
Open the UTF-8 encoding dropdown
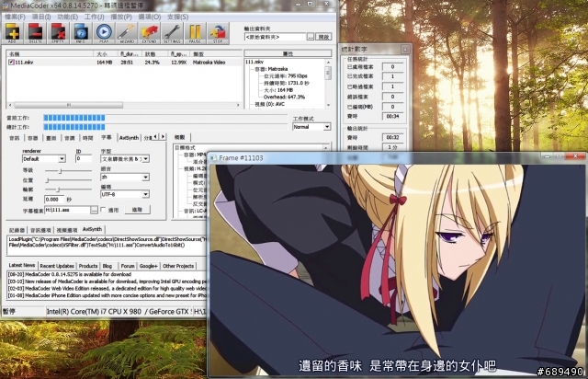point(145,194)
